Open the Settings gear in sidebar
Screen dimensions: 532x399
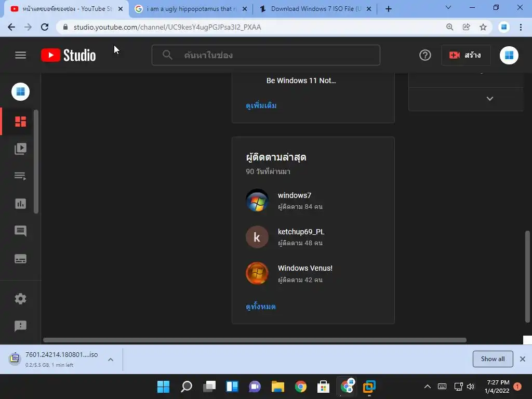click(20, 299)
